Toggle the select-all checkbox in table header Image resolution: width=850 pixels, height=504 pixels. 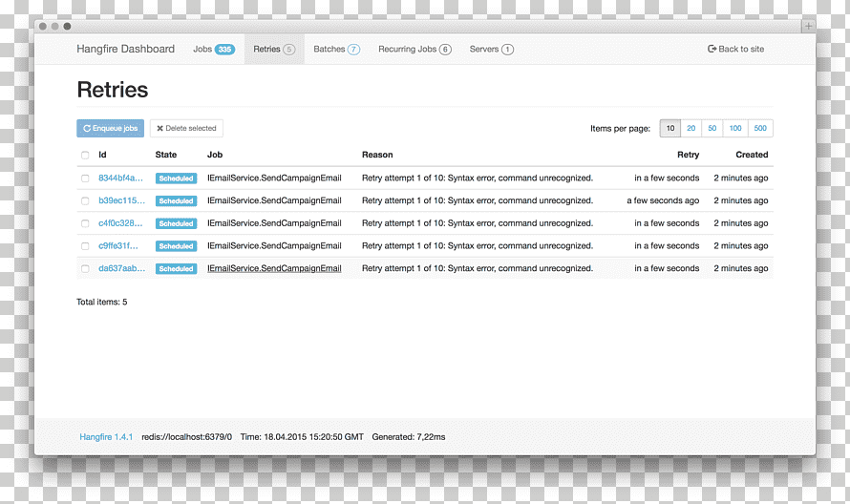85,155
